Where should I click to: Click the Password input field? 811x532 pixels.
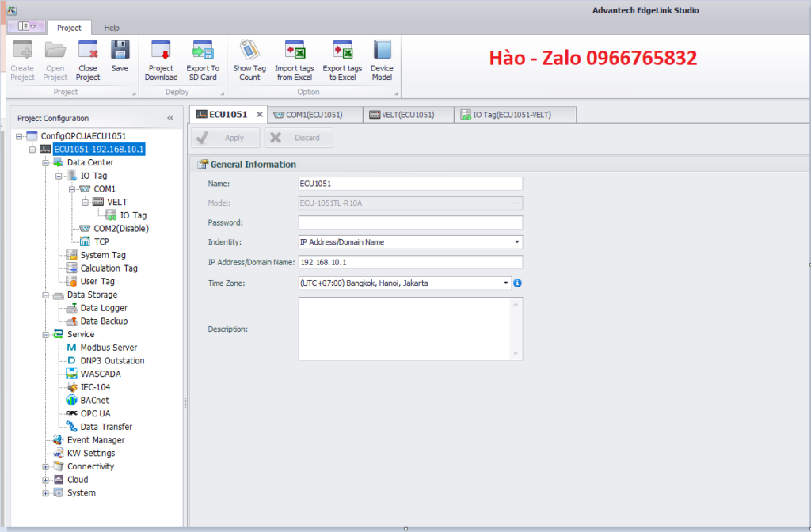[410, 222]
